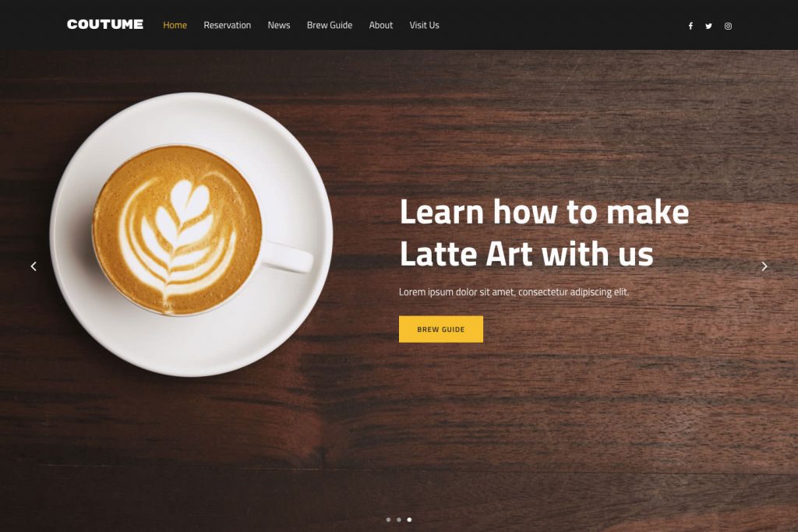This screenshot has height=532, width=798.
Task: Open the Home menu item
Action: [175, 25]
